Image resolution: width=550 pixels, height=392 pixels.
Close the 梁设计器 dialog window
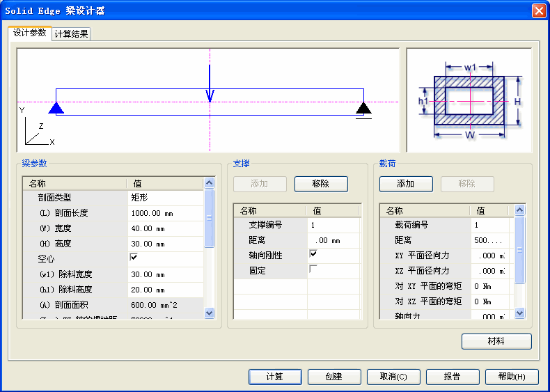point(539,10)
